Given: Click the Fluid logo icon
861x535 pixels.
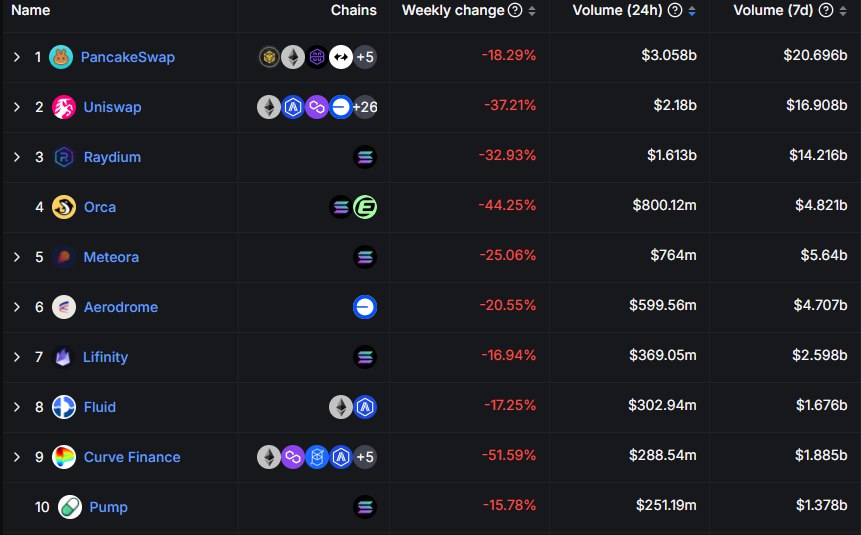Looking at the screenshot, I should pyautogui.click(x=64, y=407).
